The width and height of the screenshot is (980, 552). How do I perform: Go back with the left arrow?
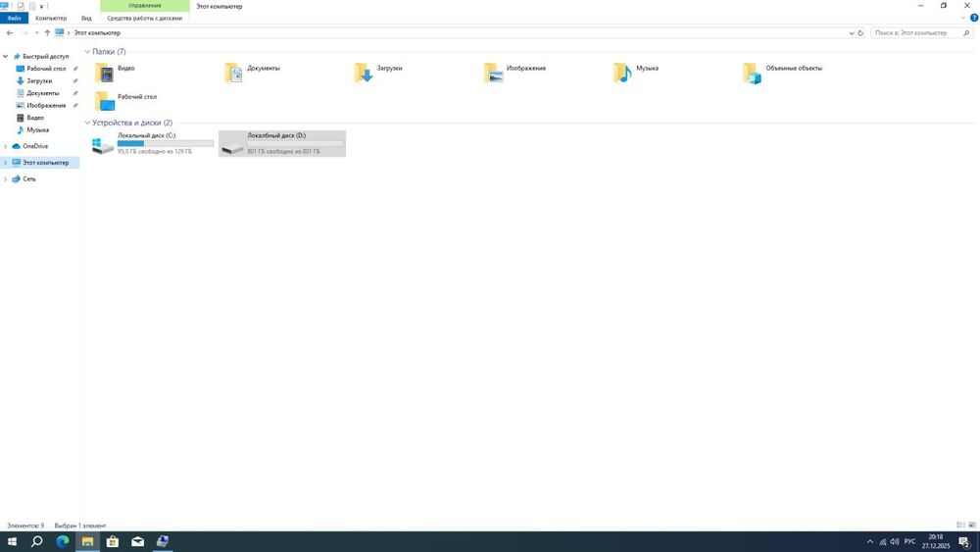[x=10, y=32]
